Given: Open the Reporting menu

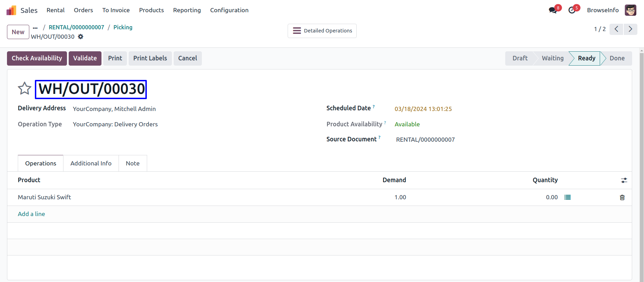Looking at the screenshot, I should (187, 10).
